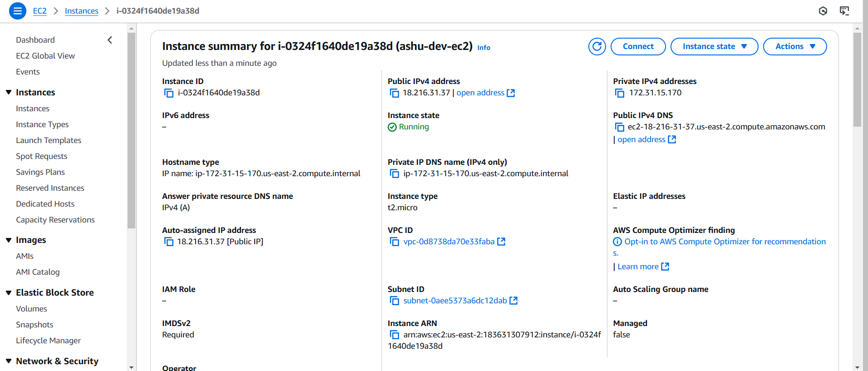Click the Connect button
Screen dimensions: 868x371
(x=638, y=46)
